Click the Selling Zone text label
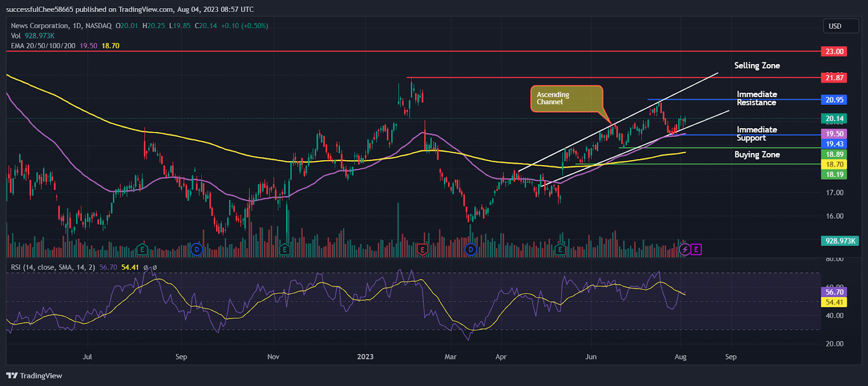This screenshot has height=386, width=868. point(757,66)
